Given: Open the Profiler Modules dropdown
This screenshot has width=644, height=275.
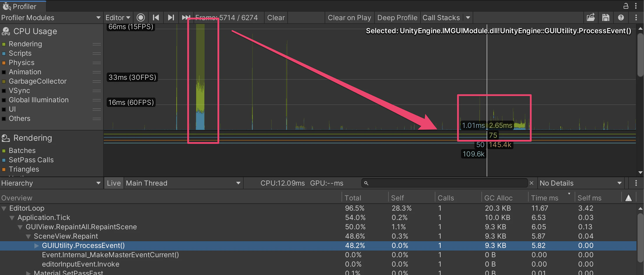Looking at the screenshot, I should (x=51, y=17).
